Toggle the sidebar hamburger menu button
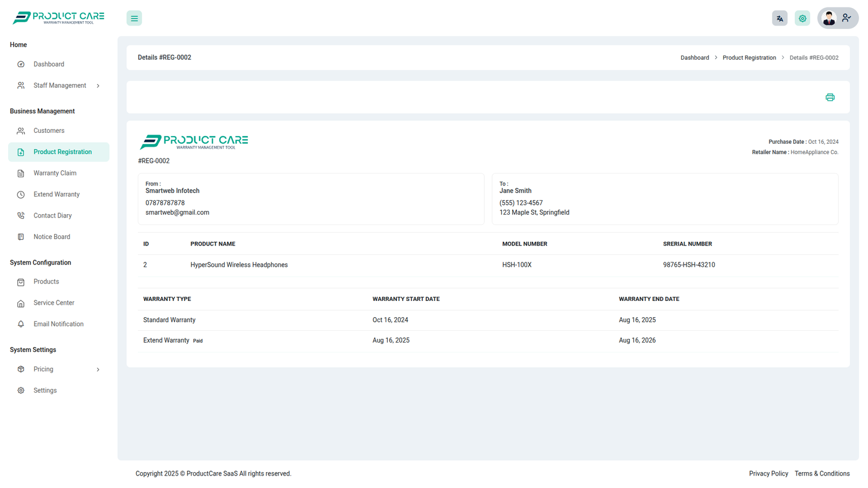Viewport: 868px width, 488px height. [134, 18]
